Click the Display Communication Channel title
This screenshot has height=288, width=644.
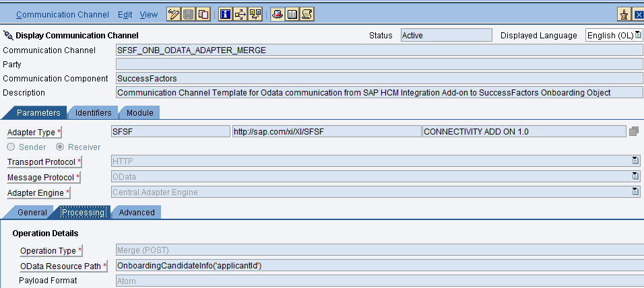[77, 35]
